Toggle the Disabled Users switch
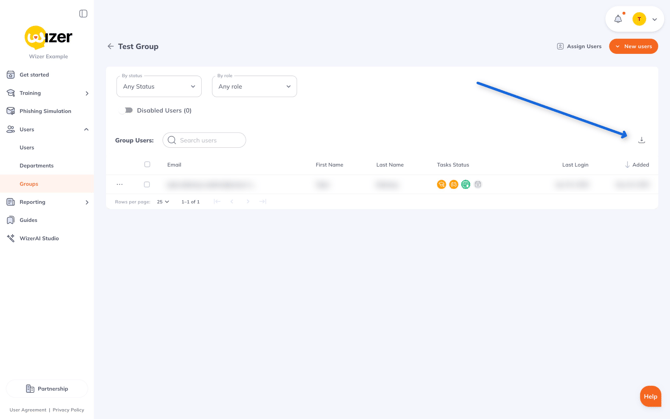The image size is (670, 419). (126, 110)
